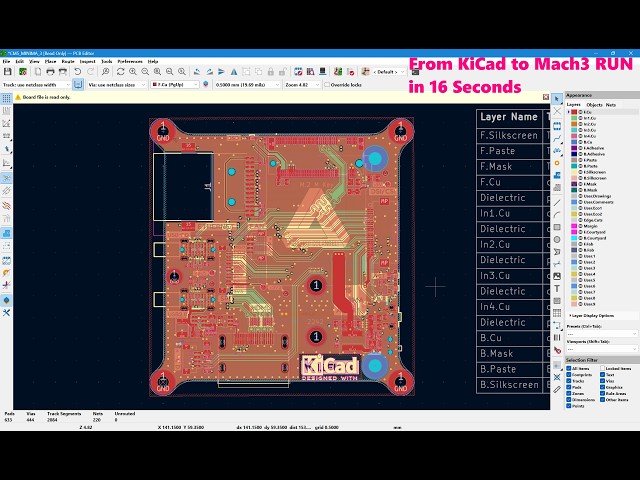The height and width of the screenshot is (480, 640).
Task: Select the Add Image tool
Action: click(x=557, y=276)
